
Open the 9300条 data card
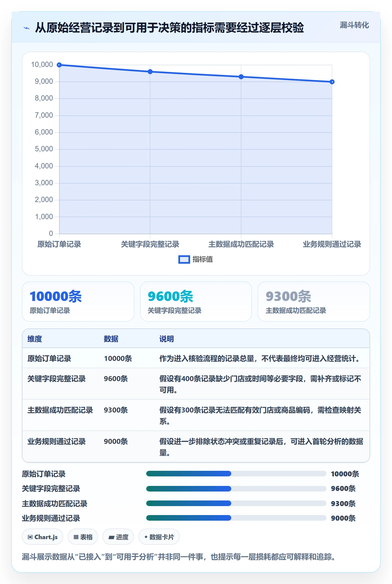314,302
